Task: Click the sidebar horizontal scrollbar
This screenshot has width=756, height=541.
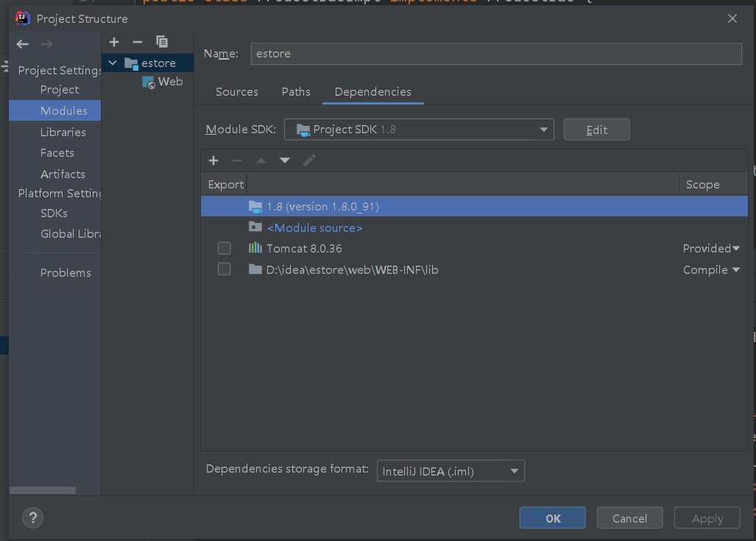Action: click(x=43, y=490)
